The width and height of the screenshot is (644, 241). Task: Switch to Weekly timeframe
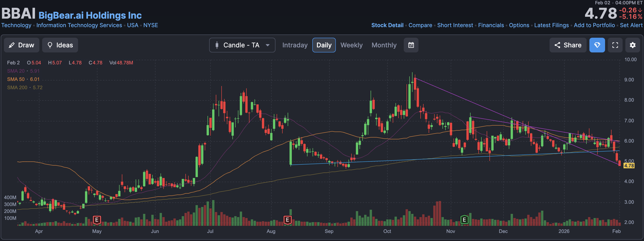[351, 45]
